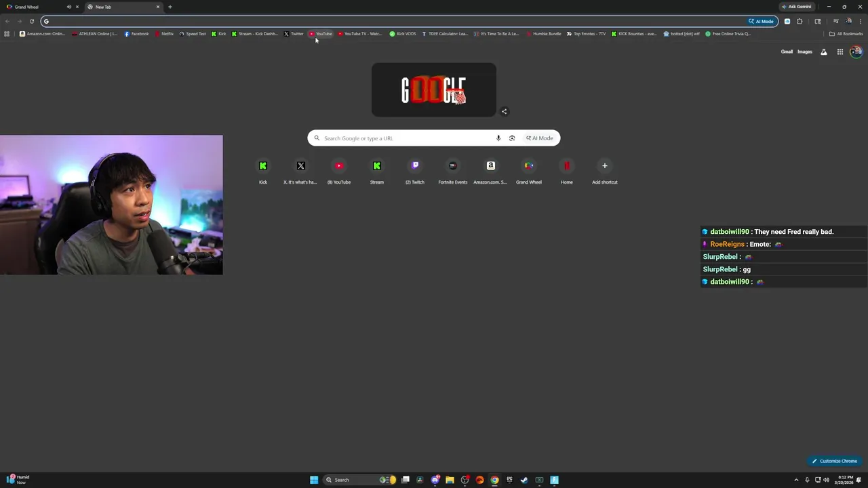This screenshot has height=488, width=868.
Task: Click the Ask Gemini button
Action: point(796,7)
